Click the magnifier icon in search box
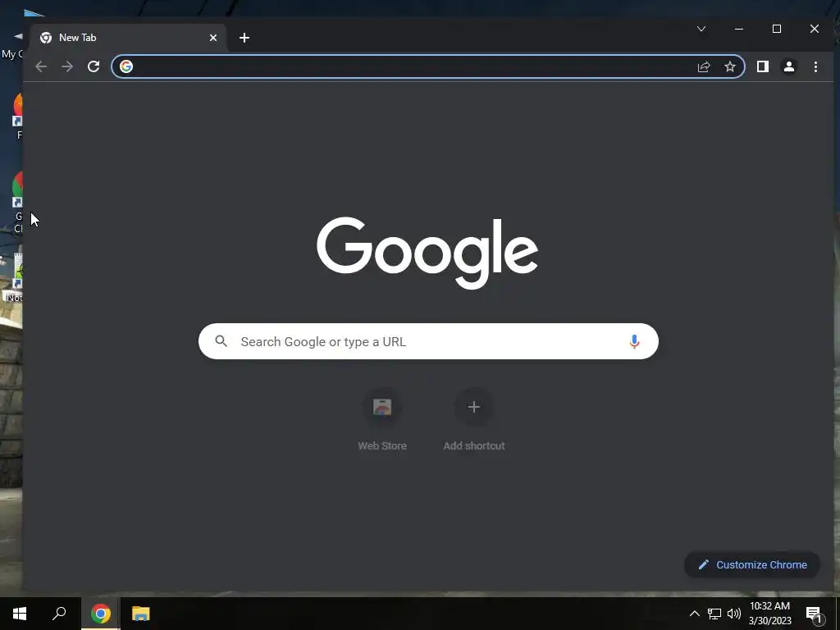 221,340
